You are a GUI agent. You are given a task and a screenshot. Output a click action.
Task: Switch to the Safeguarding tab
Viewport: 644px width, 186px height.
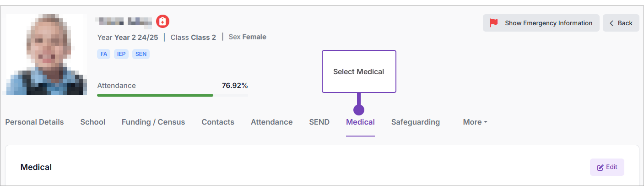point(415,122)
